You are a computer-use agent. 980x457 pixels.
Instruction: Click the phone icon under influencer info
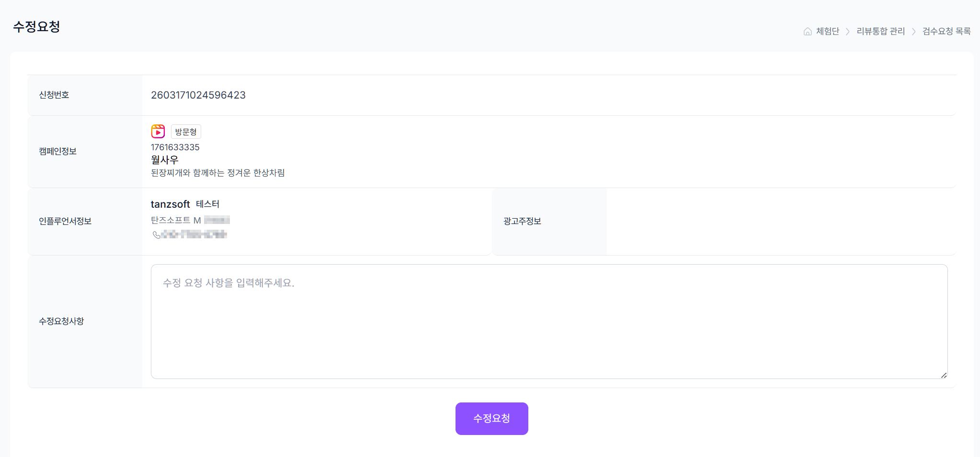click(156, 234)
